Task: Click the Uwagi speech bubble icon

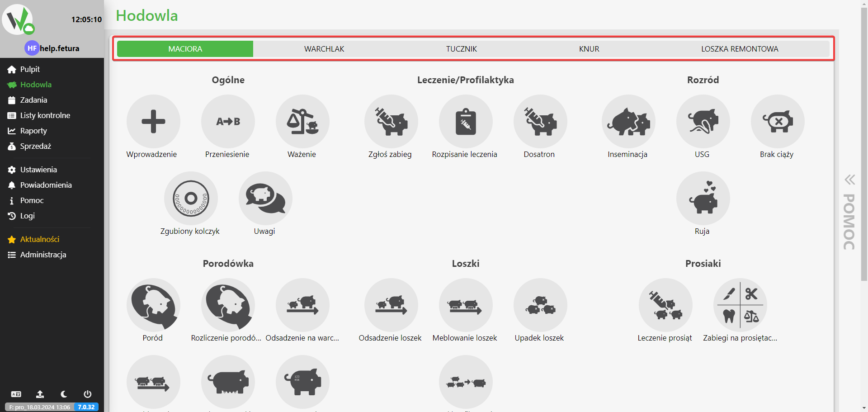Action: tap(265, 198)
